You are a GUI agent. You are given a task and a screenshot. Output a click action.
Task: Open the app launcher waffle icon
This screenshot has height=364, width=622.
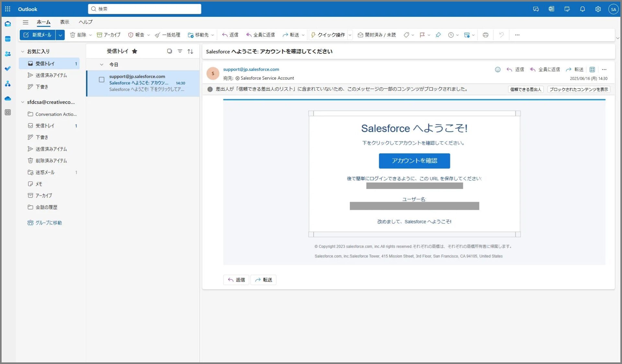click(8, 9)
